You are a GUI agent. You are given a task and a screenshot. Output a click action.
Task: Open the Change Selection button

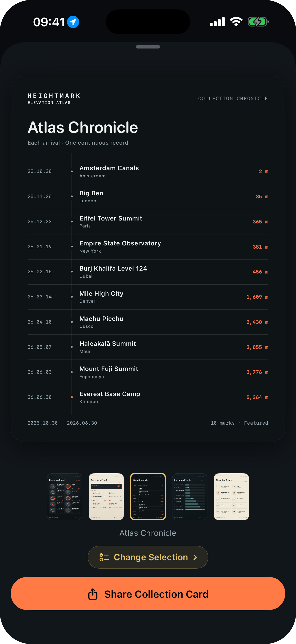tap(148, 557)
